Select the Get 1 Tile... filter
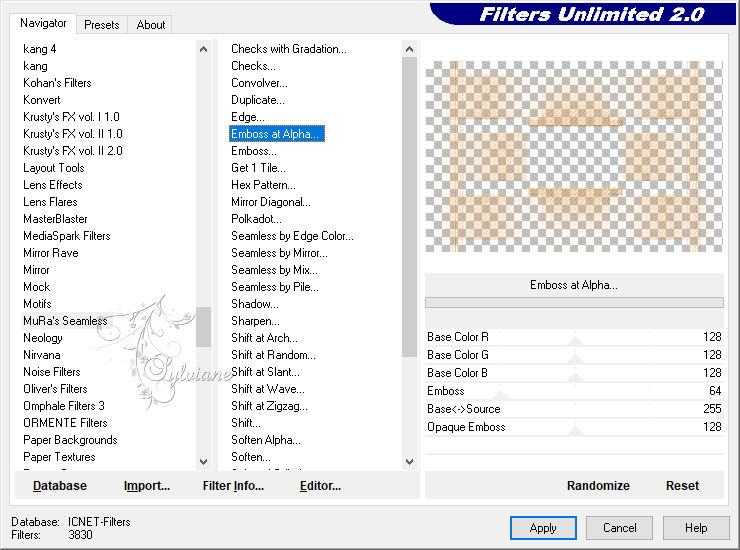This screenshot has width=740, height=550. [258, 168]
